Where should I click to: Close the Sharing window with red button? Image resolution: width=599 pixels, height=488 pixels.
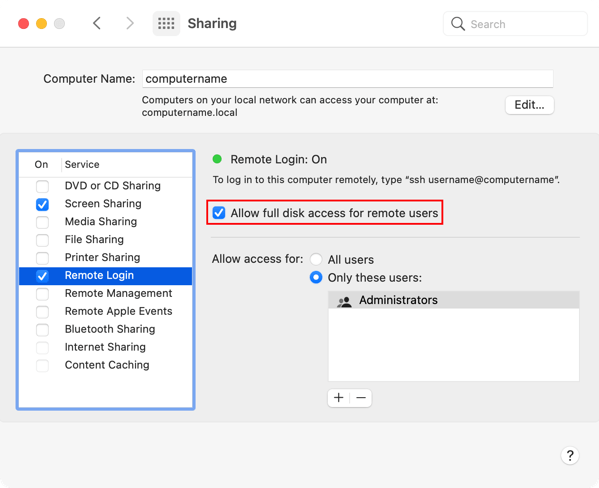(24, 24)
